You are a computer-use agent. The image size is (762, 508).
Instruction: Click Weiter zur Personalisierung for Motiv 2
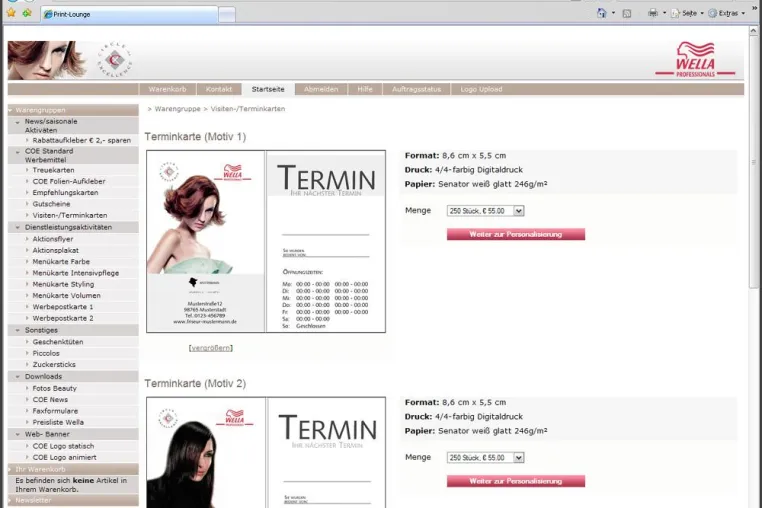(516, 481)
